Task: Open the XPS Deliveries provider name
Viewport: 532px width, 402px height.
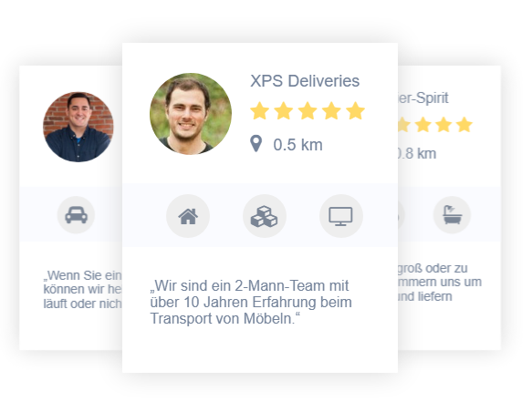Action: click(x=305, y=81)
